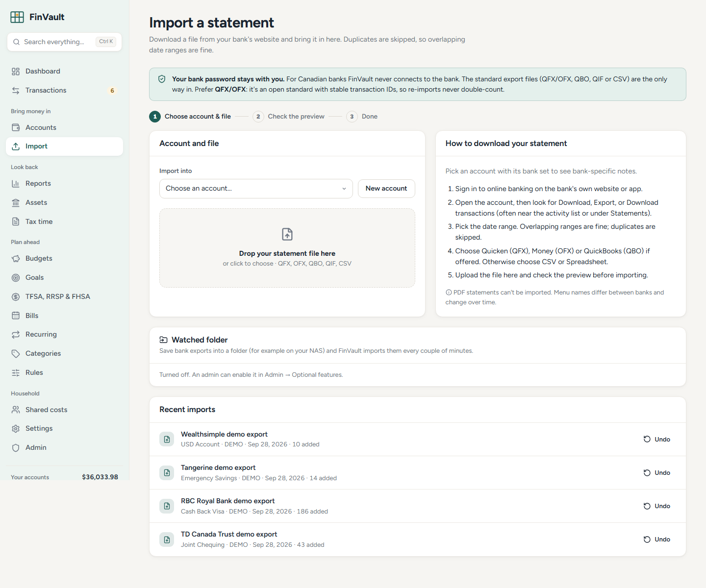Click the Admin shield icon
Viewport: 706px width, 588px height.
click(16, 448)
